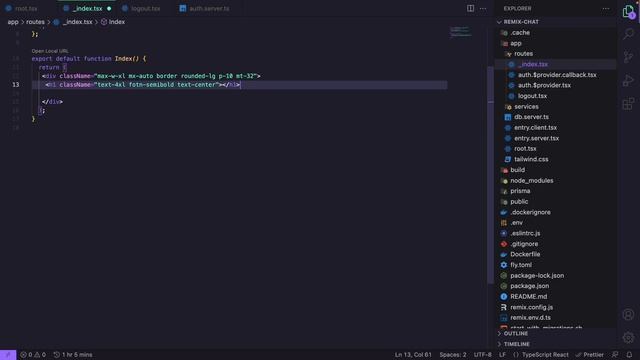The height and width of the screenshot is (360, 640).
Task: Click the Prettier status item
Action: tap(589, 355)
